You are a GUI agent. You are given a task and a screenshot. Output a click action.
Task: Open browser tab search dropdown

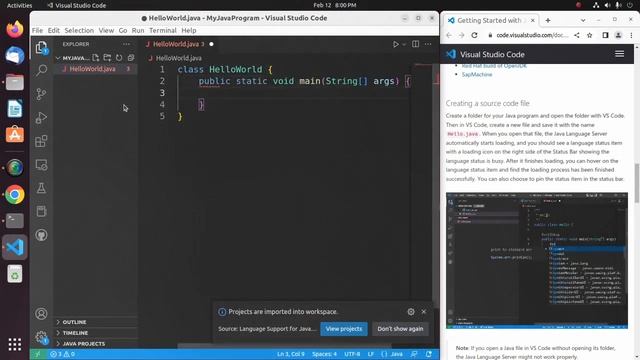pos(583,20)
